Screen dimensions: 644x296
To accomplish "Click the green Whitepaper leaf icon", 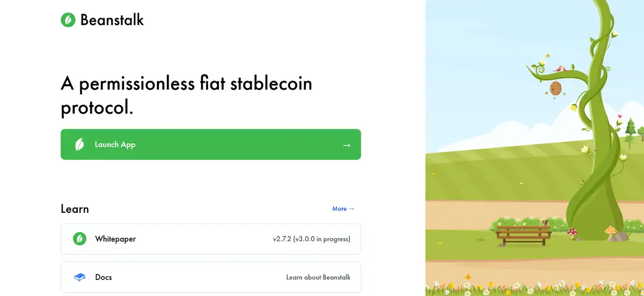I will (x=79, y=239).
